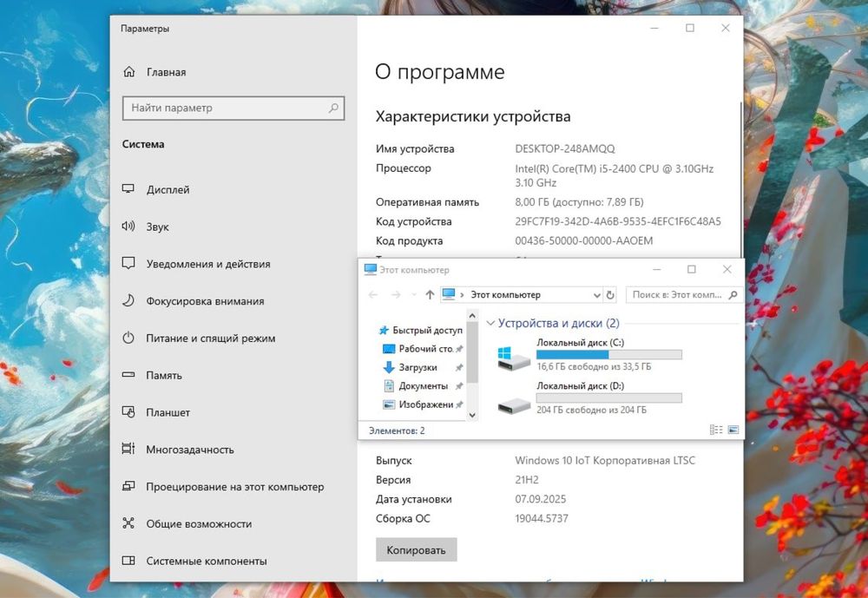Select Быстрый доступ in navigation pane

click(x=421, y=330)
